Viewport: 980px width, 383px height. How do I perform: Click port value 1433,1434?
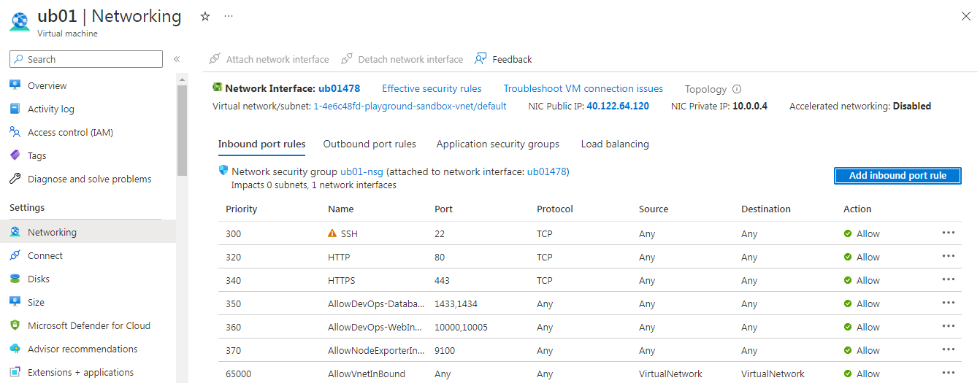pos(456,303)
